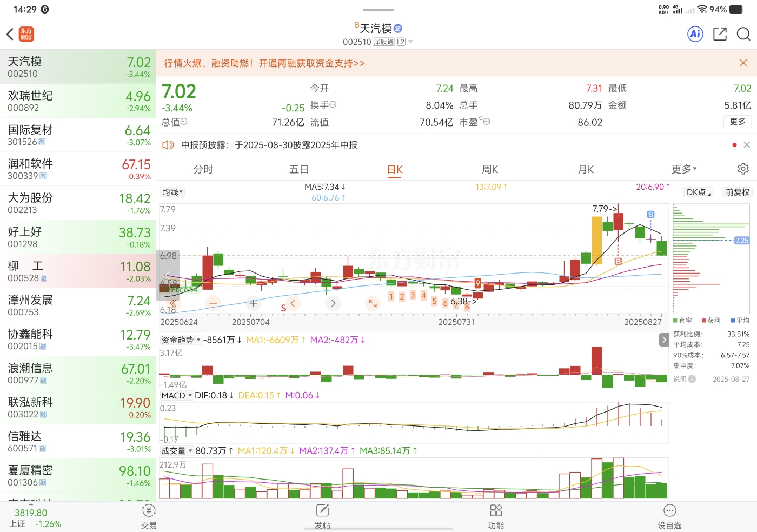Image resolution: width=757 pixels, height=532 pixels.
Task: Switch to 分时 intraday tab
Action: 203,169
